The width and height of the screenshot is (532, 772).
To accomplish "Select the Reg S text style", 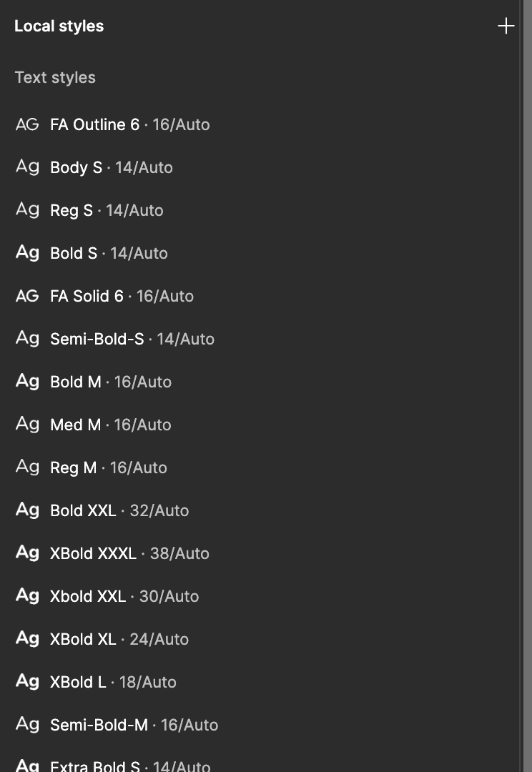I will point(107,210).
